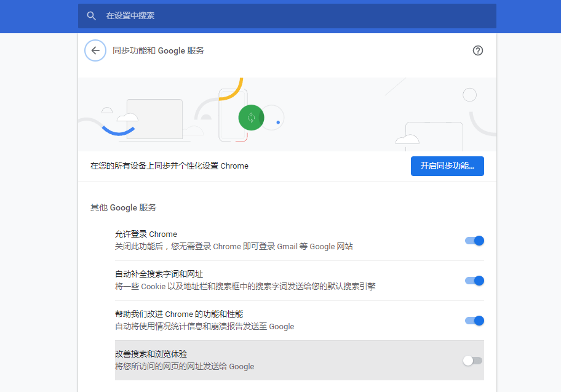
Task: Click description 自动将使用情况统计信息和崩溃报告发送至 Google
Action: 204,327
